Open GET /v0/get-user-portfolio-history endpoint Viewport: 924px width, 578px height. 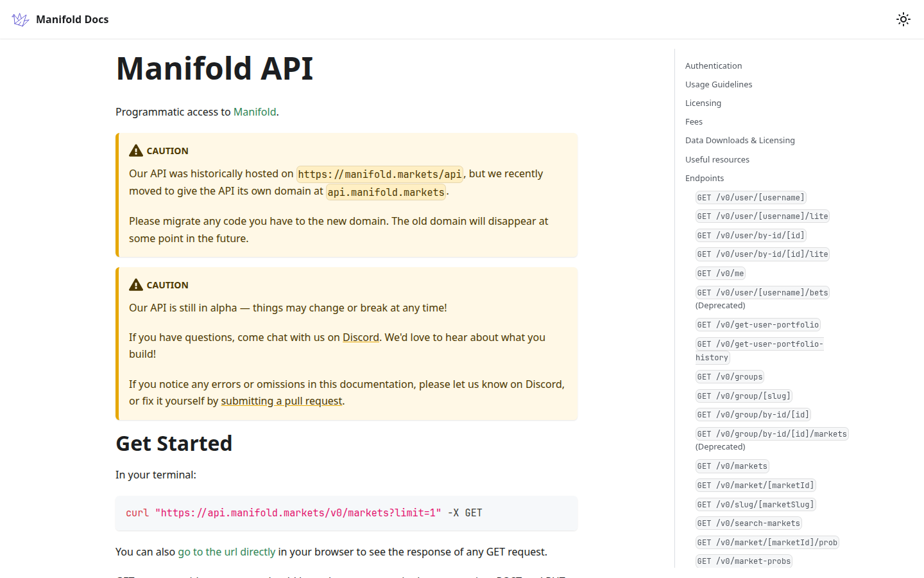(x=760, y=351)
